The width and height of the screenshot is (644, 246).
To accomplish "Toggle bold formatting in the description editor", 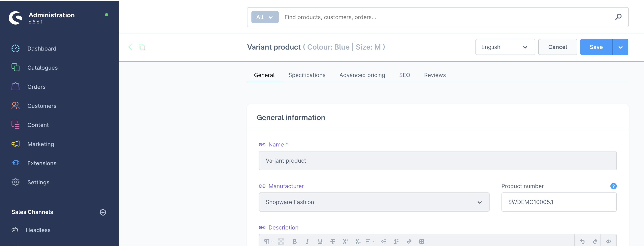I will [x=295, y=241].
